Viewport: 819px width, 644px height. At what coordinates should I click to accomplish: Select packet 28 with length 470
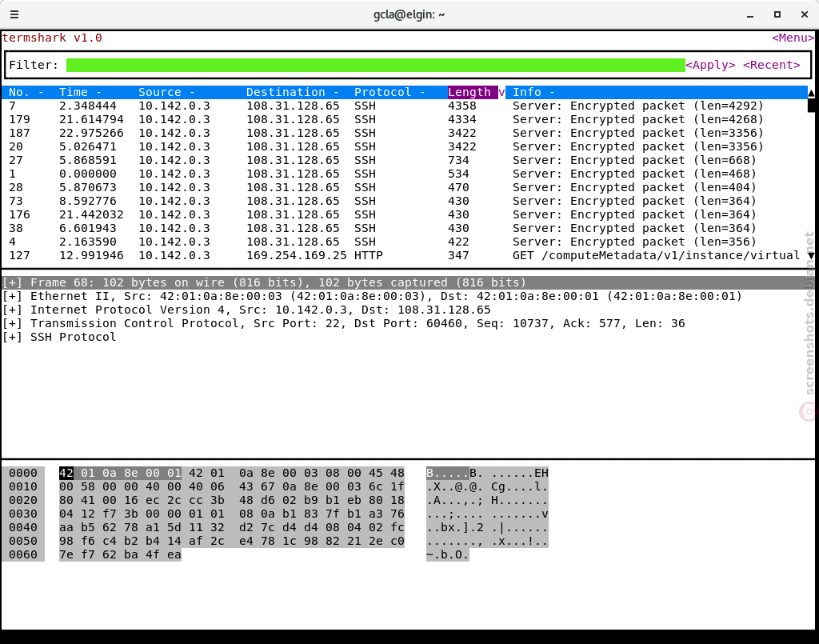point(405,187)
